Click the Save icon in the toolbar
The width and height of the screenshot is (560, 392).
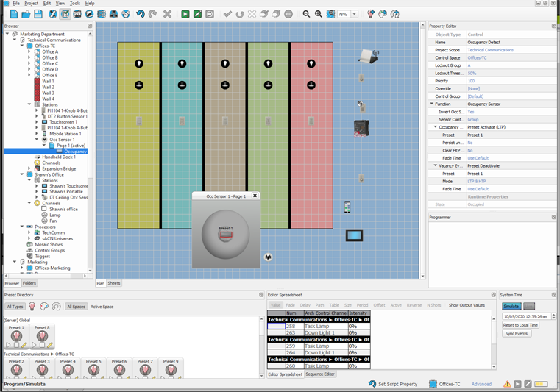(38, 14)
